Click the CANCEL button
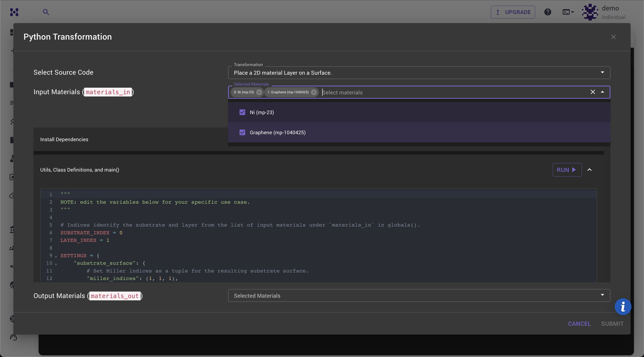The height and width of the screenshot is (357, 644). [579, 324]
